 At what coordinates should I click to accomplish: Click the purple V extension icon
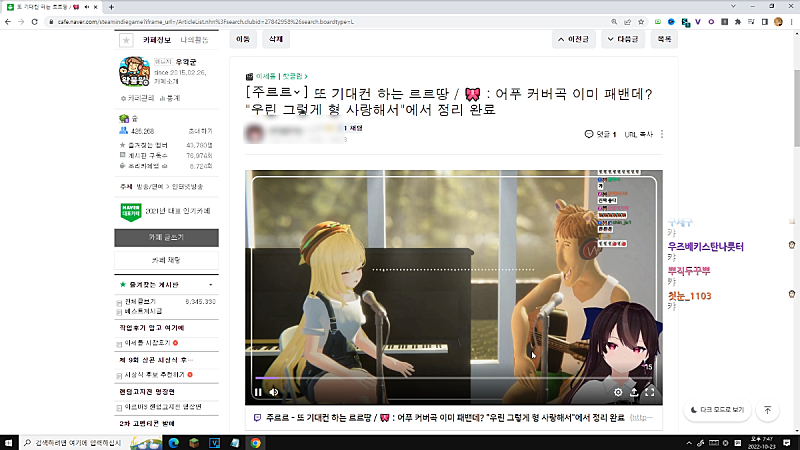coord(697,22)
